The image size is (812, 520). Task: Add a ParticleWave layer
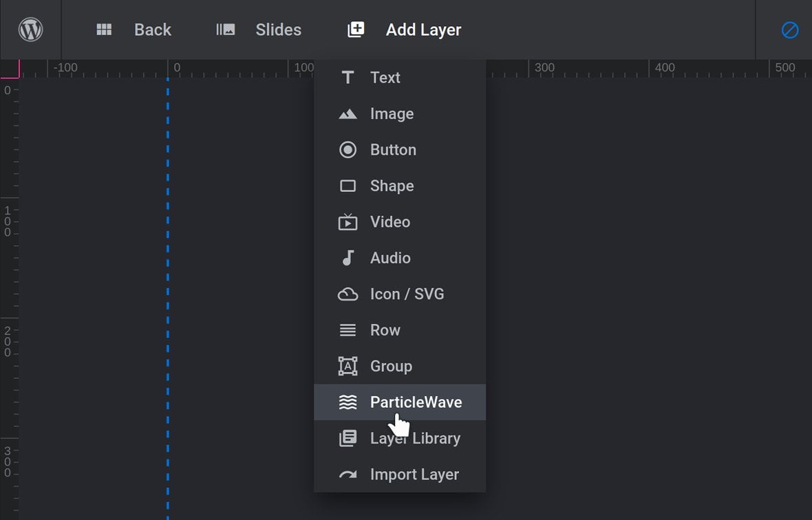[400, 402]
